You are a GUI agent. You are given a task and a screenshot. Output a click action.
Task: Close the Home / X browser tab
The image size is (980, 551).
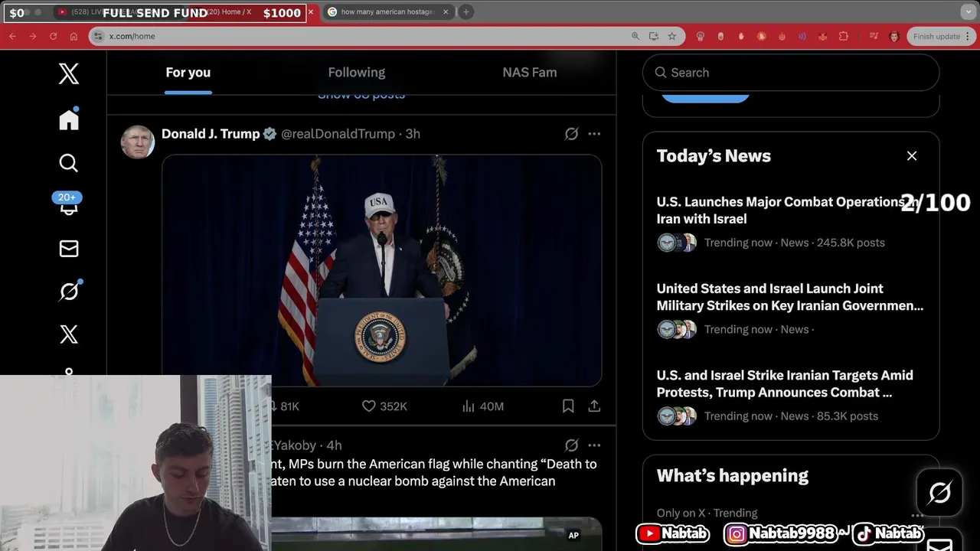310,12
